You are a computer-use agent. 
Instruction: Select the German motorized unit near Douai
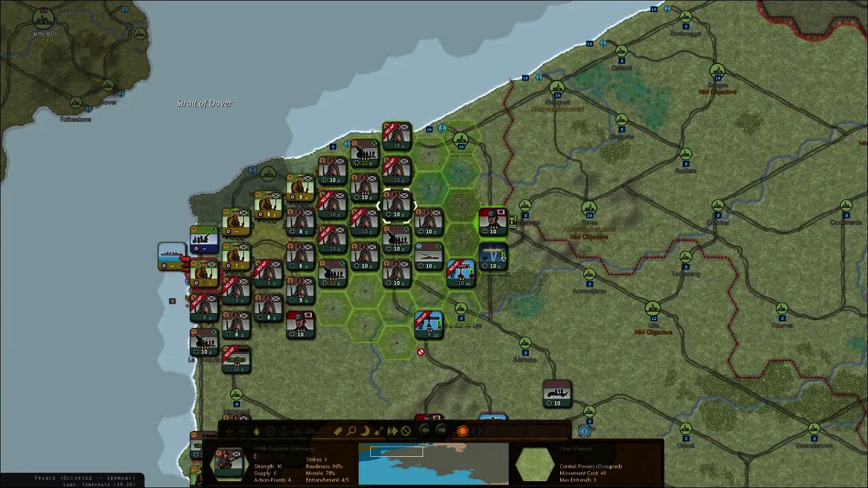[557, 394]
